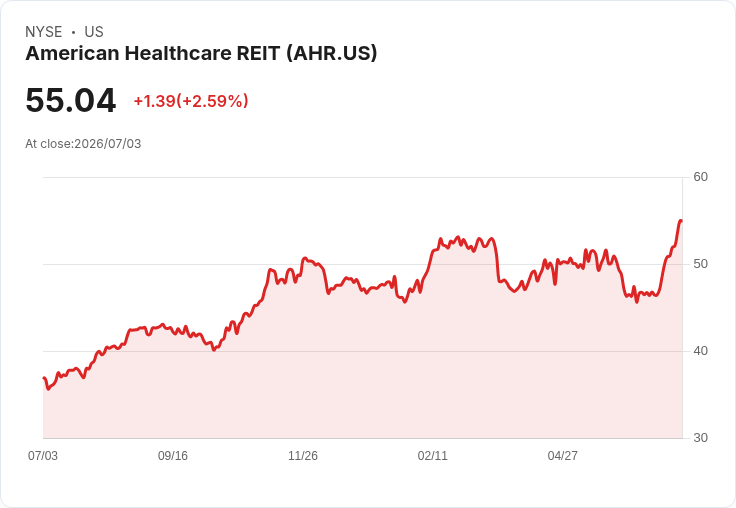This screenshot has height=508, width=736.
Task: Click the +1.39(+2.59%) price change
Action: coord(191,101)
